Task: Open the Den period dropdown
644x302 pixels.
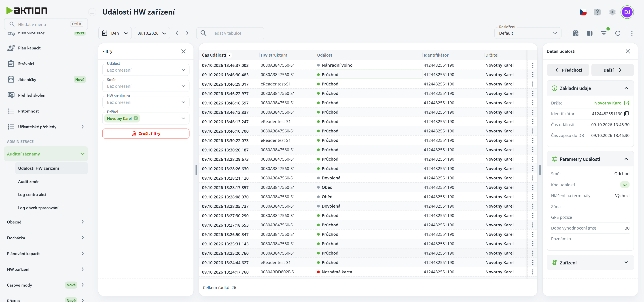Action: 115,33
